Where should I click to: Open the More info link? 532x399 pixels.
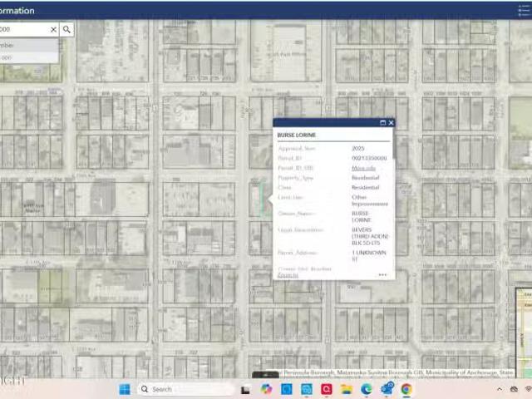[x=363, y=168]
